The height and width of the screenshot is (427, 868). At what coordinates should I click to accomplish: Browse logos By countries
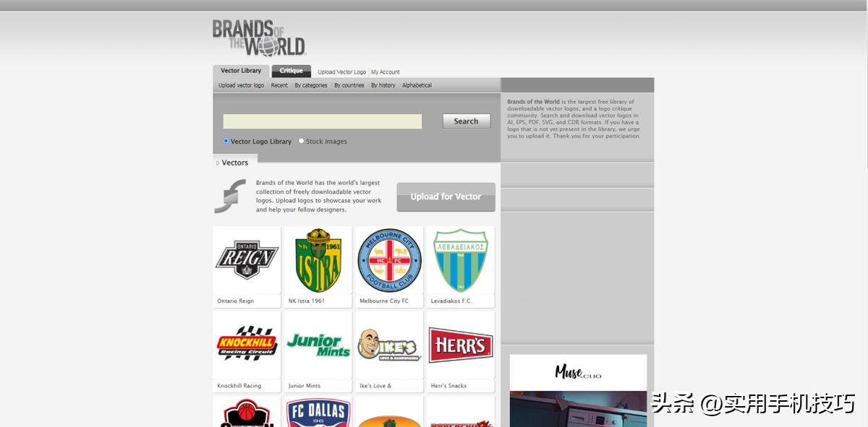349,85
